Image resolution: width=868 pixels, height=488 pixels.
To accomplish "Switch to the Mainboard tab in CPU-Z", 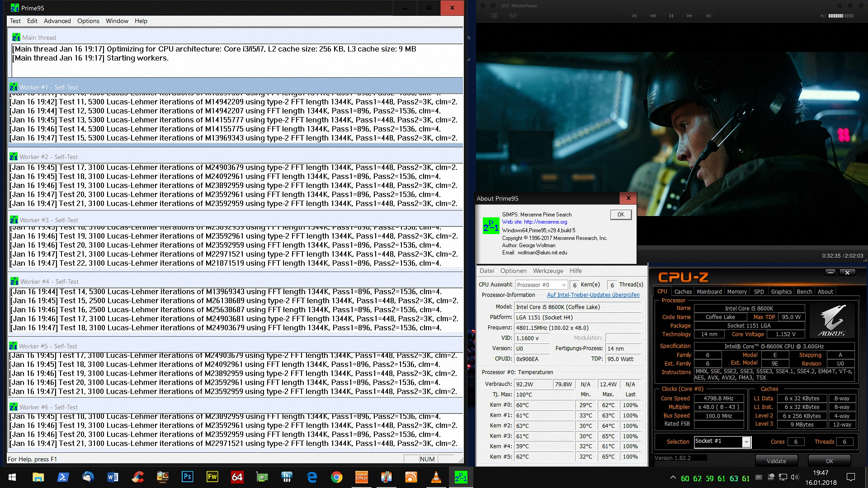I will coord(709,291).
